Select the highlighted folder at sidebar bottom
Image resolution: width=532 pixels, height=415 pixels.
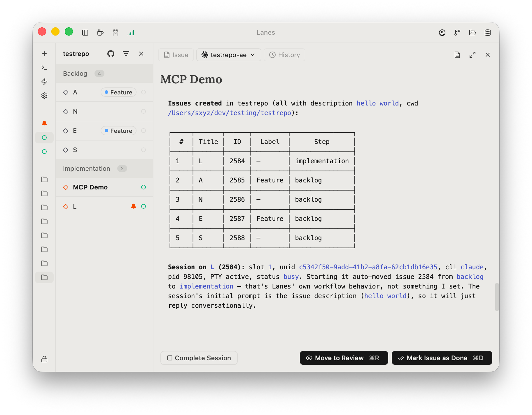pyautogui.click(x=44, y=277)
